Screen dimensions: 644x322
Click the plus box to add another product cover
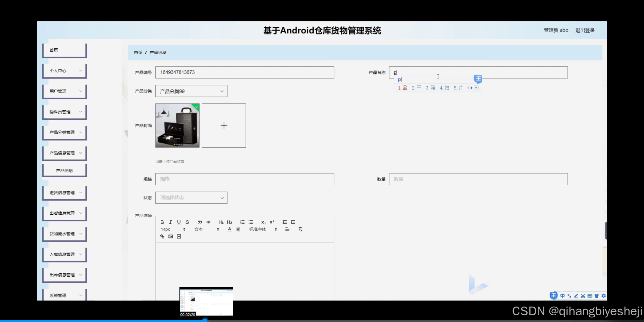224,125
